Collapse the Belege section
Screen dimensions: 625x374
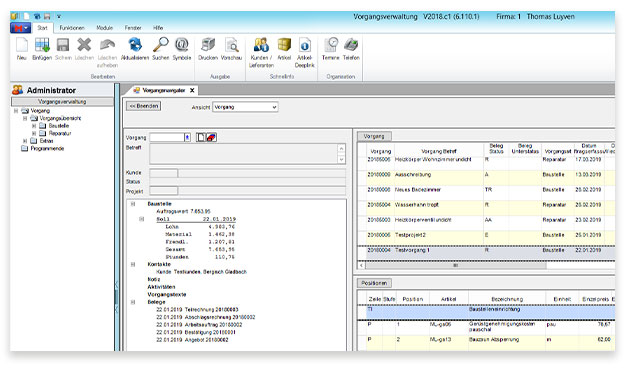pyautogui.click(x=133, y=302)
